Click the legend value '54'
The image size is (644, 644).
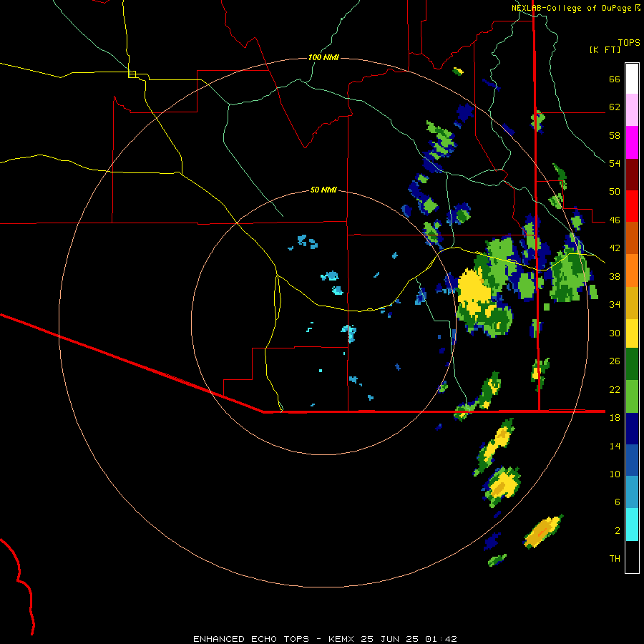pyautogui.click(x=615, y=163)
